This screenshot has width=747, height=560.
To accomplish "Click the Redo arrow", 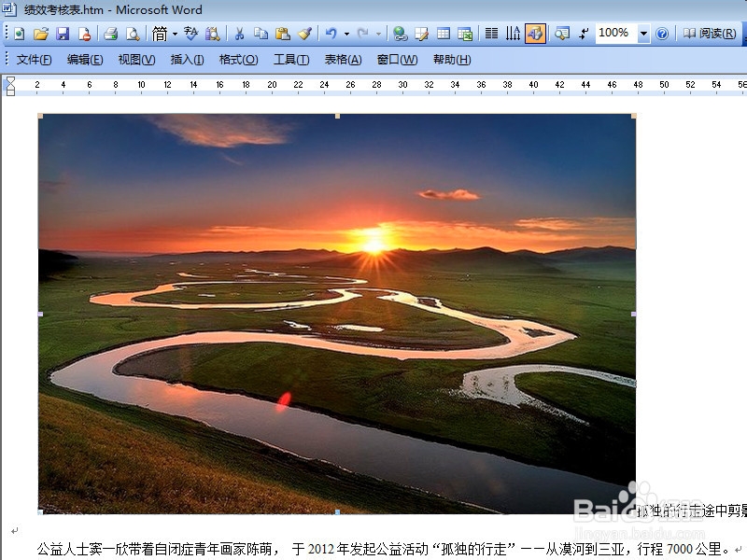I will point(363,34).
